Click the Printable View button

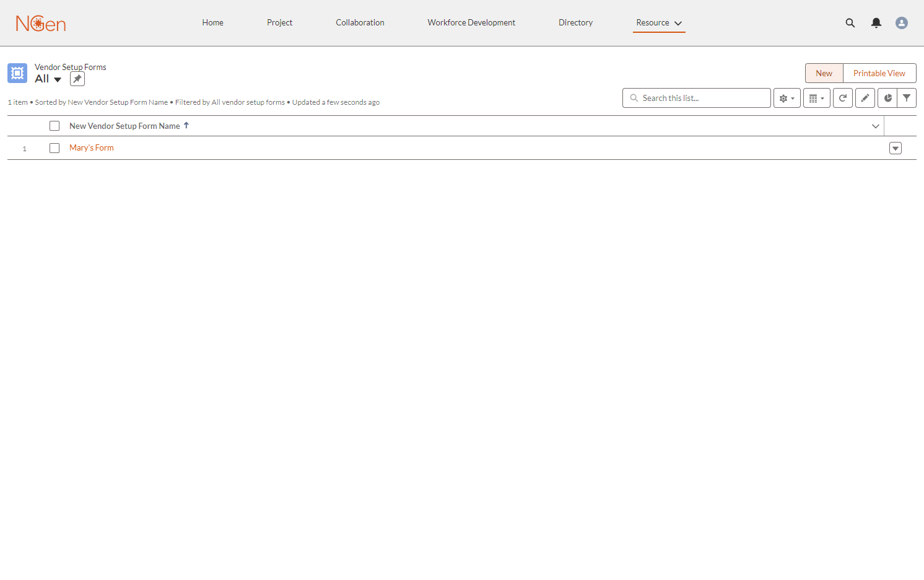[879, 73]
